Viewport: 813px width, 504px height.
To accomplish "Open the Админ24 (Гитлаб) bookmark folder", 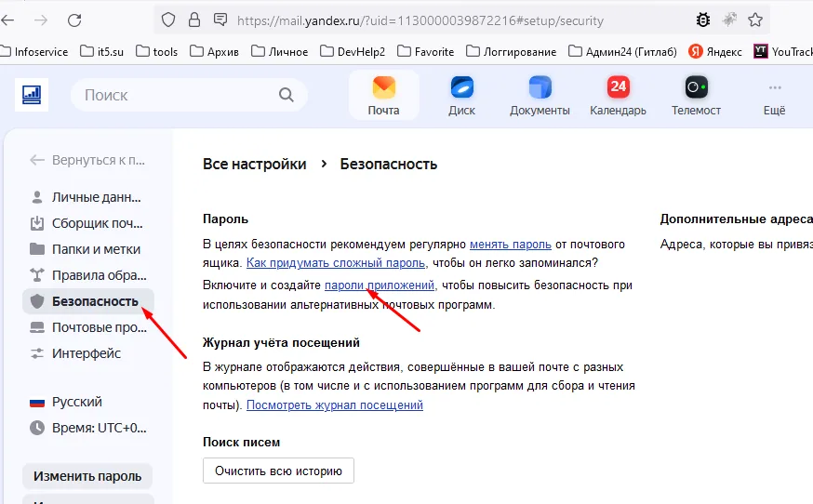I will pyautogui.click(x=622, y=51).
